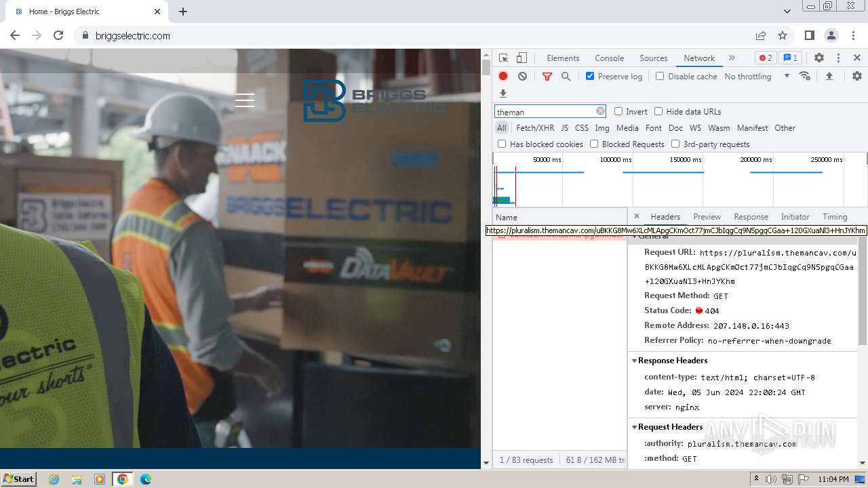The height and width of the screenshot is (488, 868).
Task: Open the Chrome profile avatar icon
Action: (831, 35)
